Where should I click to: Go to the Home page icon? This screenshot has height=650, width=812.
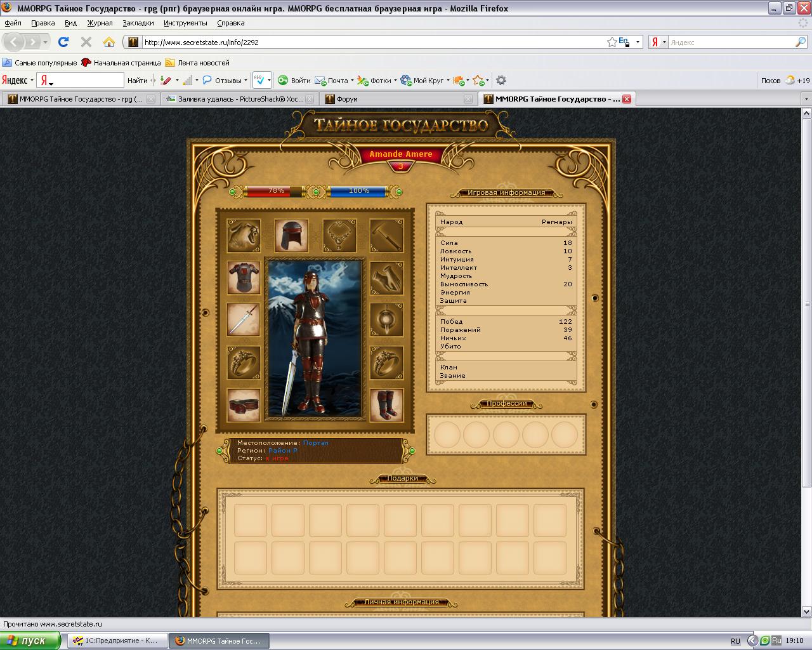pyautogui.click(x=109, y=42)
